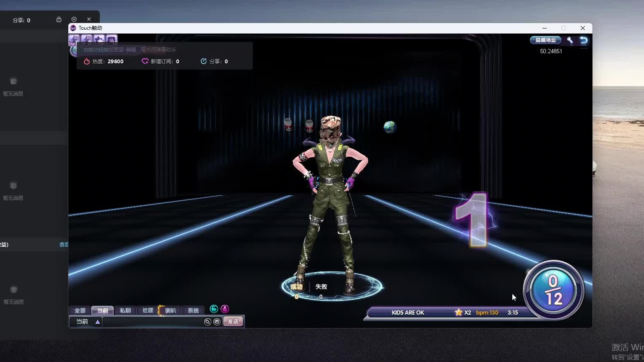Click the star buff icon

(99, 39)
